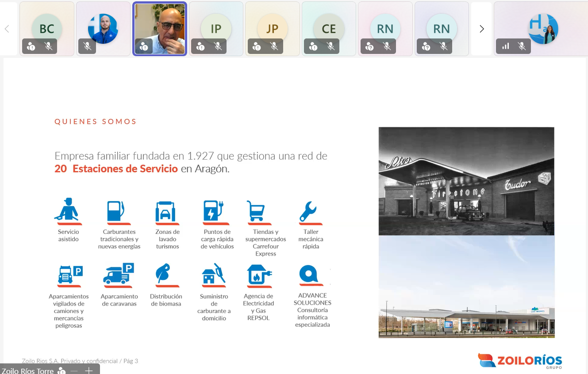Viewport: 588px width, 374px height.
Task: Click the signal strength icon on last tile
Action: 506,46
